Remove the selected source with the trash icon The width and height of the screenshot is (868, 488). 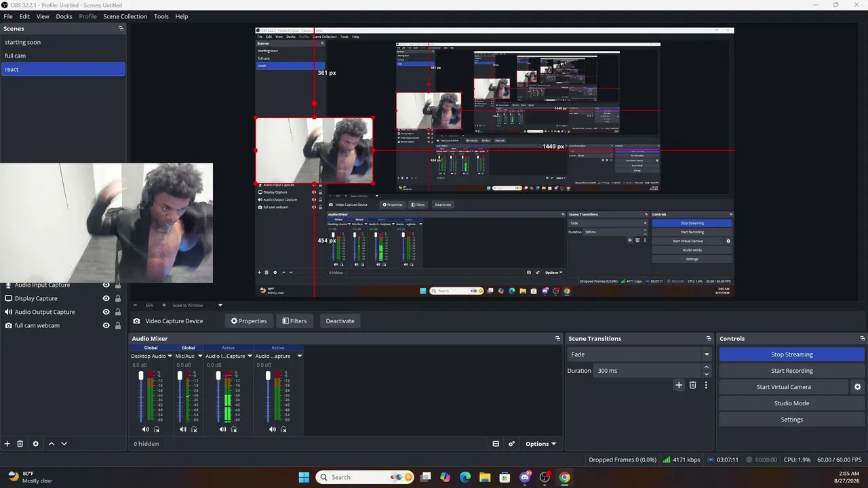[20, 444]
